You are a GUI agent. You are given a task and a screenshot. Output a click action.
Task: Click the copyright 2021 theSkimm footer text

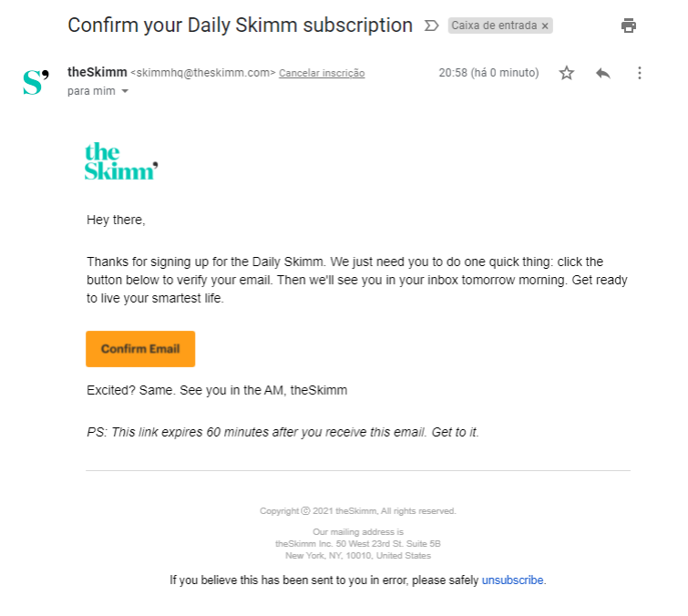coord(357,510)
